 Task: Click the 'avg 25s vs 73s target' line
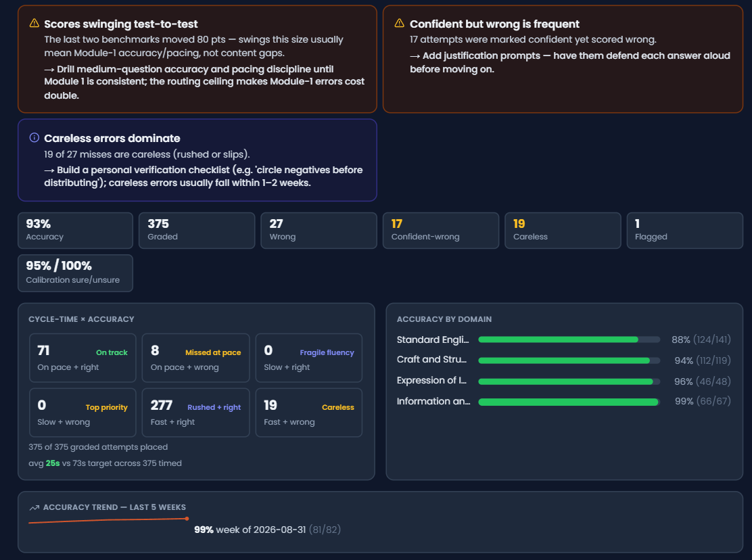[105, 463]
